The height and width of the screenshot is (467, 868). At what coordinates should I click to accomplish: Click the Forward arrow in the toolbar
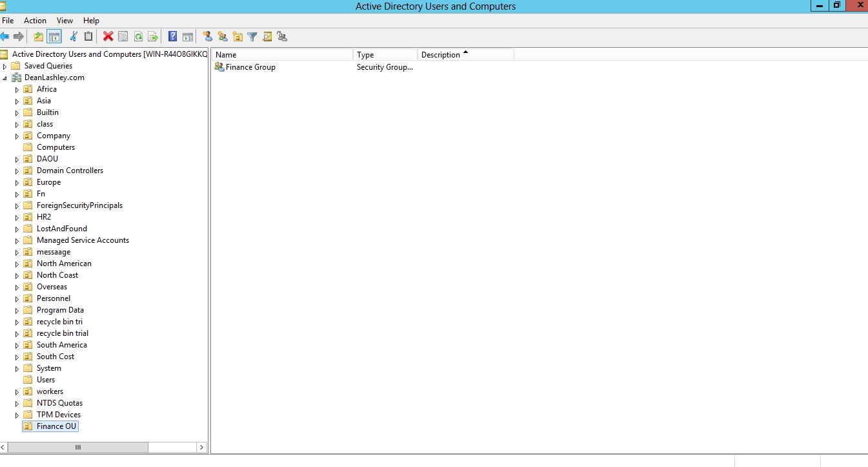click(x=19, y=37)
